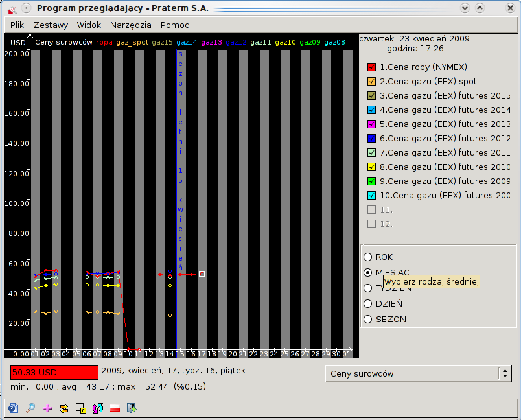Toggle 10.Cena gazu futures checkbox
The width and height of the screenshot is (521, 420).
point(371,196)
